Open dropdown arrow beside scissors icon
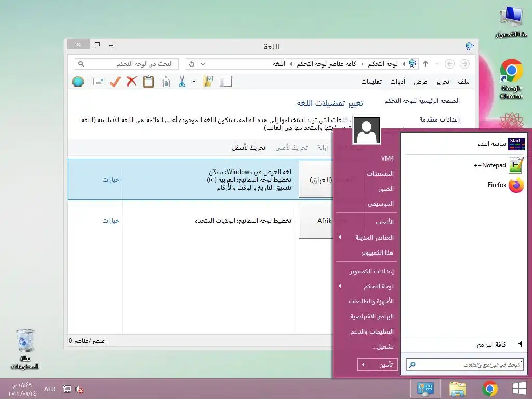Viewport: 532px width, 399px height. point(194,82)
